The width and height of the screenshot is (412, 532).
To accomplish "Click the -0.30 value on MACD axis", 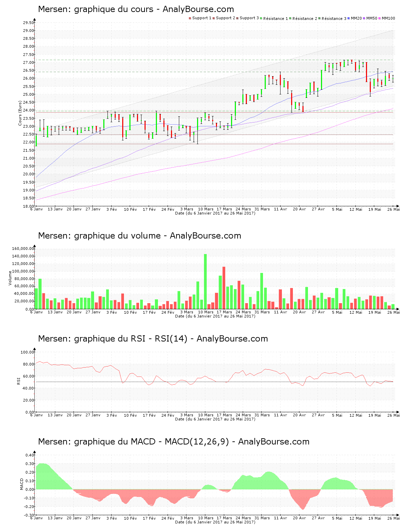I will click(x=29, y=515).
